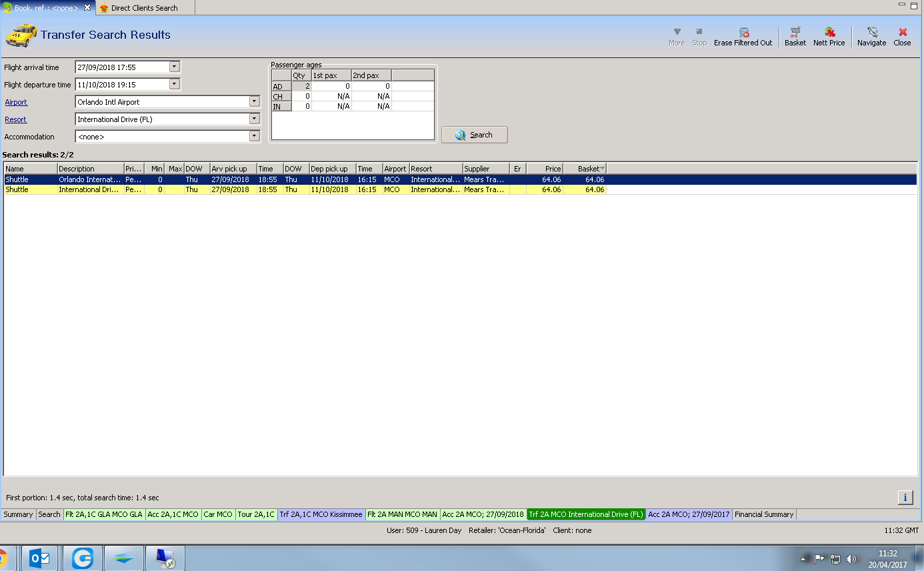Expand the Accommodation combo box arrow

click(x=254, y=136)
